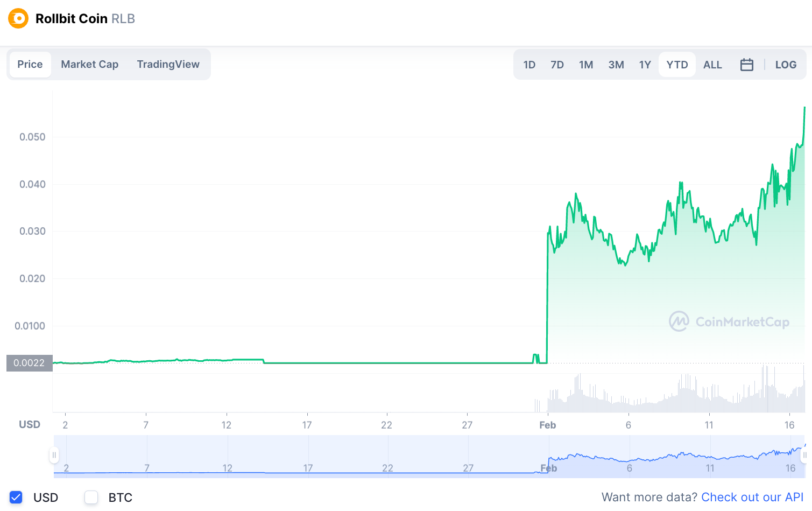
Task: Select the 1Y time range
Action: click(x=645, y=65)
